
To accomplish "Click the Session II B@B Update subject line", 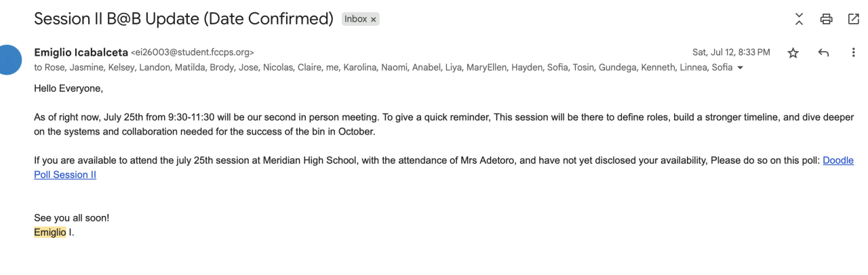I will click(183, 19).
